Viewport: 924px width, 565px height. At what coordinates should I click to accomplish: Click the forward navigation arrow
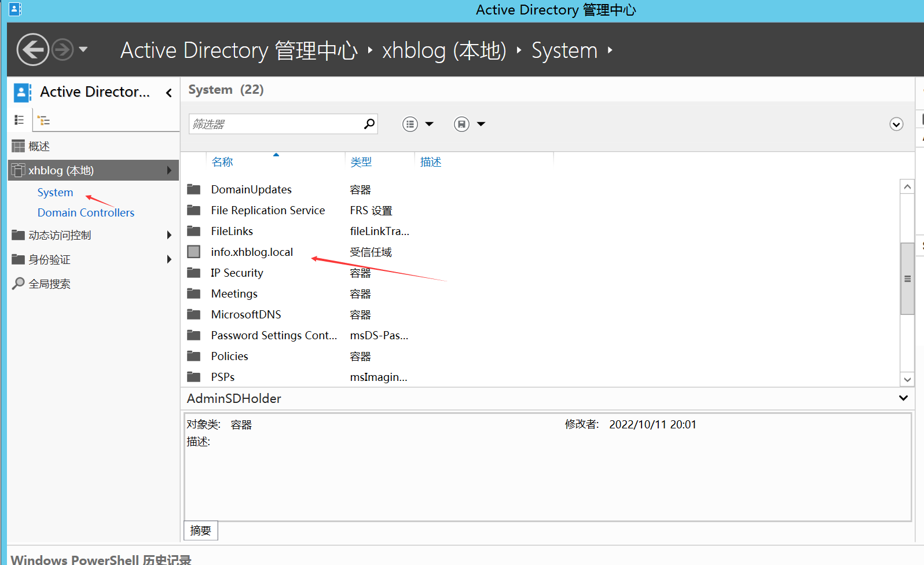pyautogui.click(x=63, y=50)
